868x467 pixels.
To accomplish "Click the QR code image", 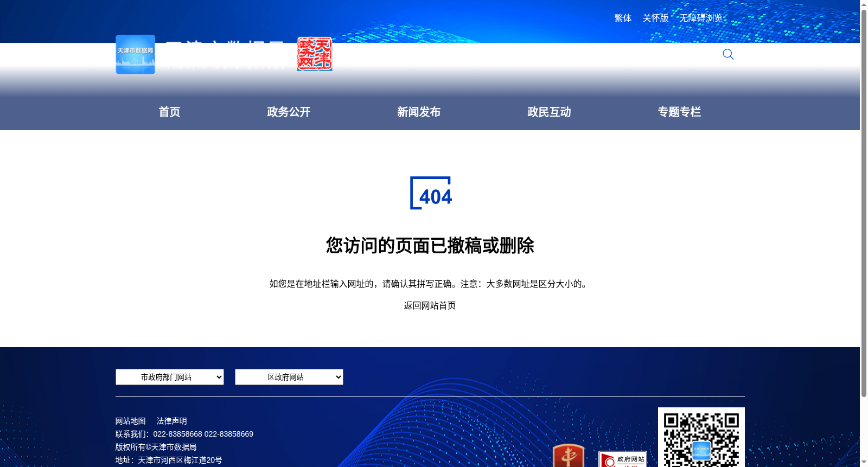I will point(701,437).
